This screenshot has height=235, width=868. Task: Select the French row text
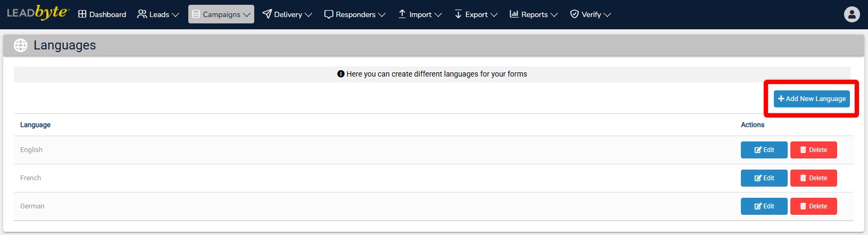click(30, 178)
